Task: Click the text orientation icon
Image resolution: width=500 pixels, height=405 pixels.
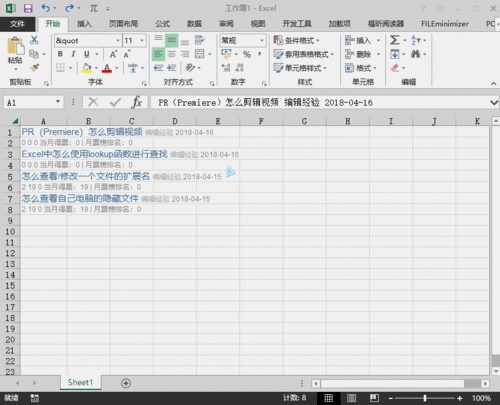Action: (190, 68)
